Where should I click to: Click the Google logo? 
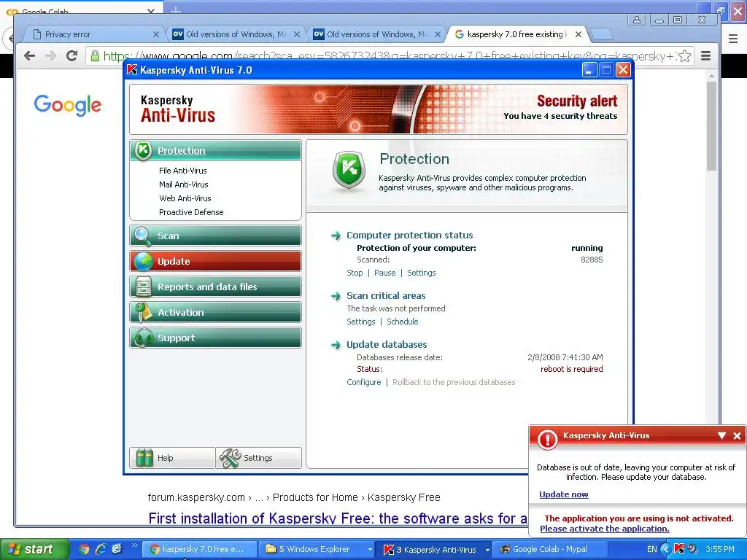point(68,105)
